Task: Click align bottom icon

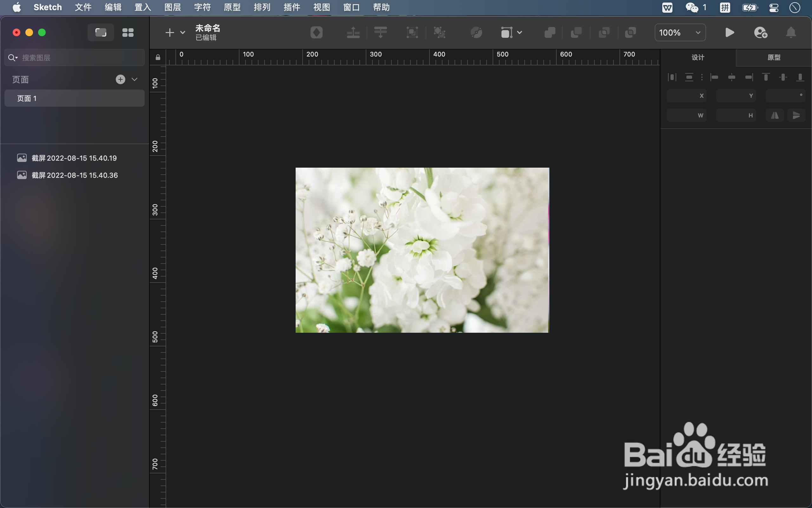Action: pyautogui.click(x=800, y=77)
